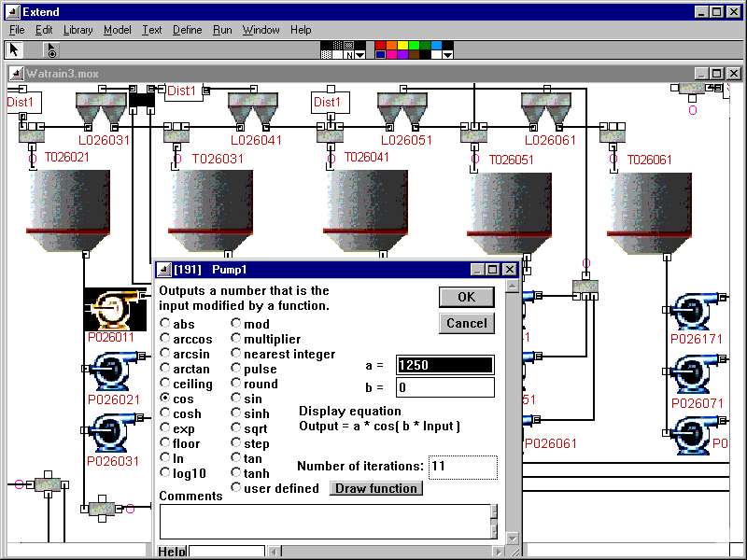This screenshot has height=560, width=747.
Task: Open the Pump1 dialog system menu icon
Action: [x=164, y=270]
